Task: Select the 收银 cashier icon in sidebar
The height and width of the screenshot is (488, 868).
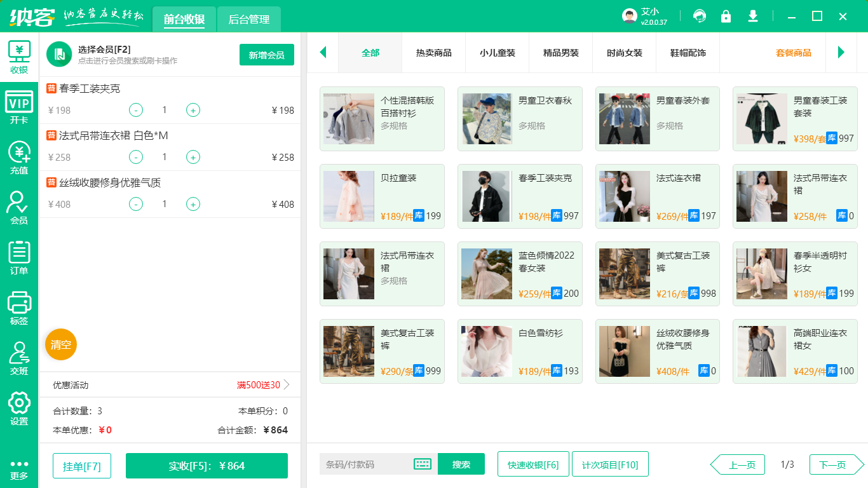Action: pos(18,56)
